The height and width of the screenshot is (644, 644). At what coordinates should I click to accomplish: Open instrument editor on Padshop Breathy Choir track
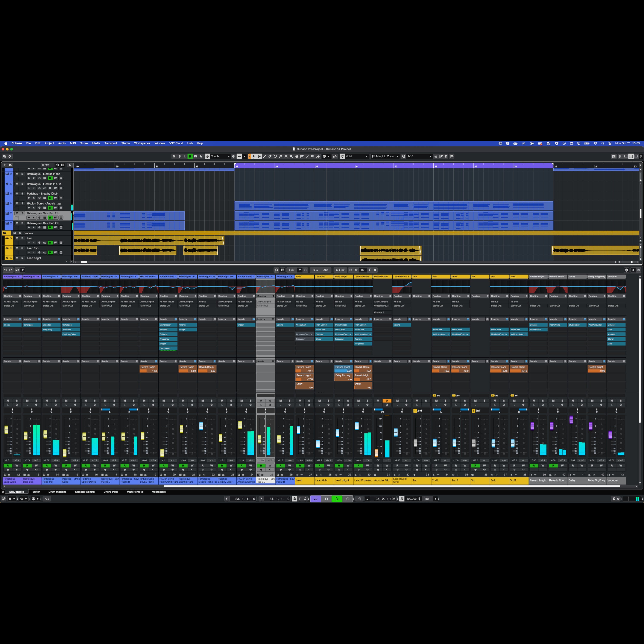[x=45, y=198]
